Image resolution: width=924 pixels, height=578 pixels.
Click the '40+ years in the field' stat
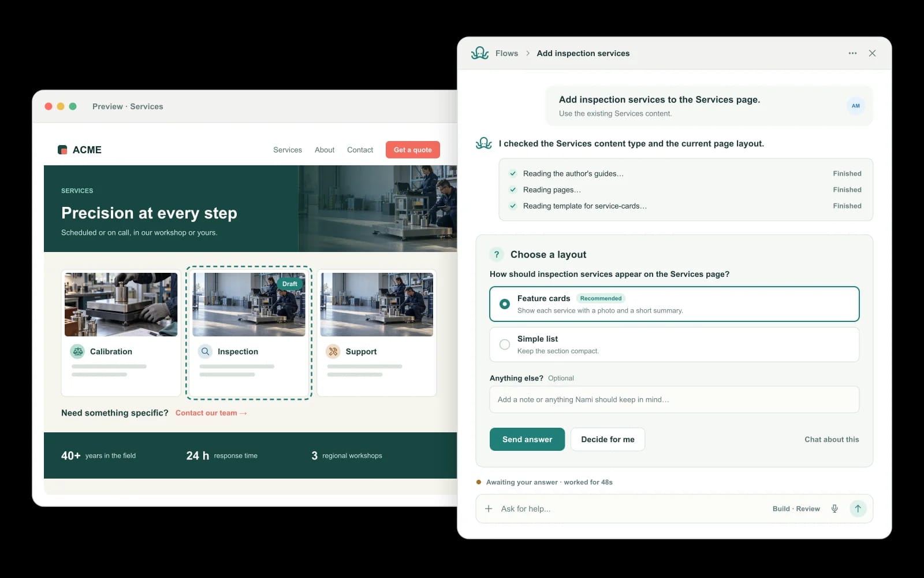pos(98,455)
